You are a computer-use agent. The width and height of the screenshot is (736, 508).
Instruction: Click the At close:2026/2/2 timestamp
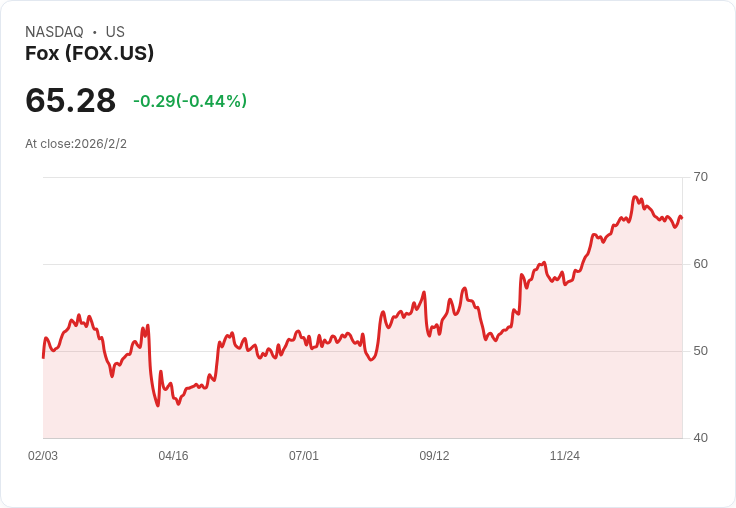coord(76,144)
